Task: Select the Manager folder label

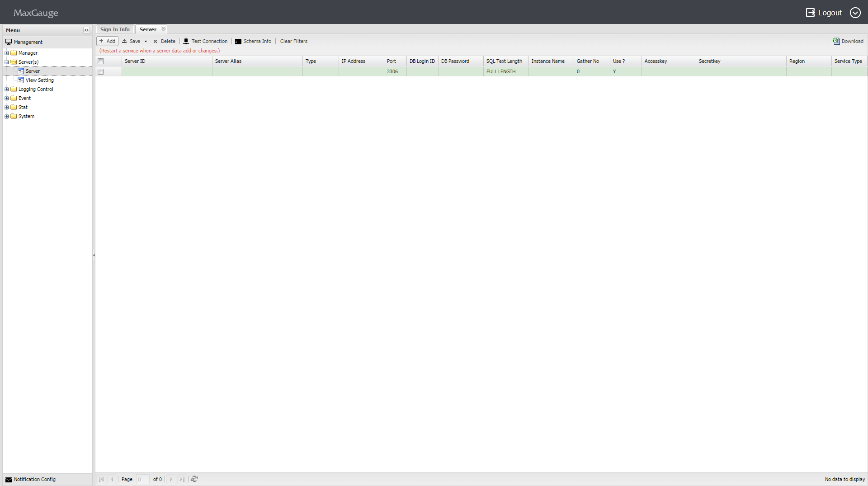Action: (x=28, y=53)
